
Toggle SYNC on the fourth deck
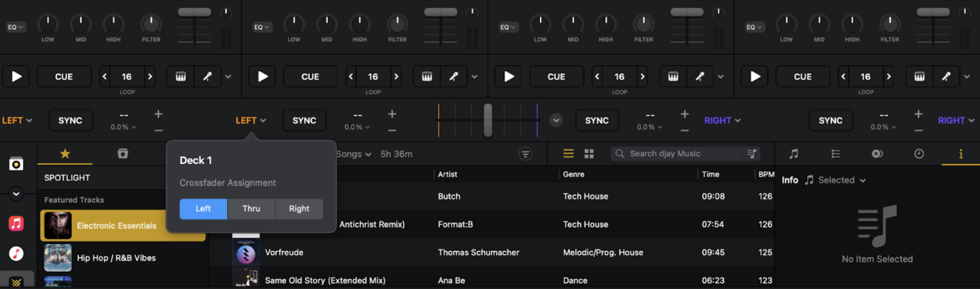[x=831, y=120]
